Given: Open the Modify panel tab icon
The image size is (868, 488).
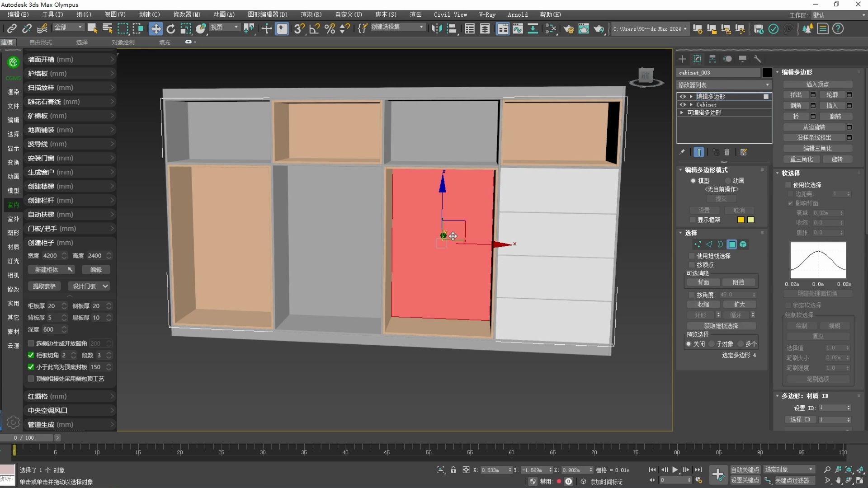Looking at the screenshot, I should [x=697, y=59].
